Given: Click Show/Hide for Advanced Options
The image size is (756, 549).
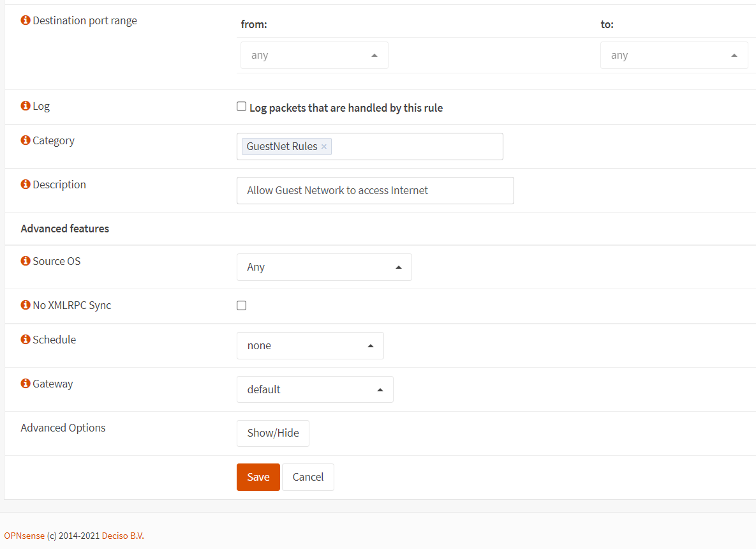Looking at the screenshot, I should pos(272,433).
